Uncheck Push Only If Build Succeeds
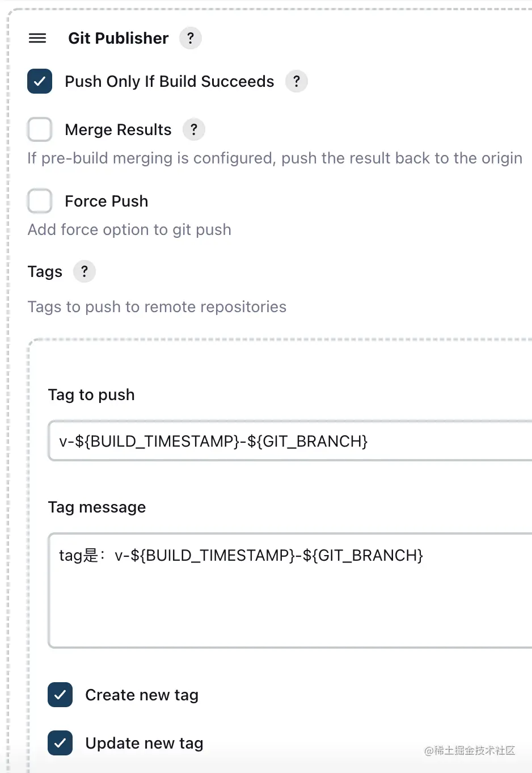The image size is (532, 773). pos(40,81)
